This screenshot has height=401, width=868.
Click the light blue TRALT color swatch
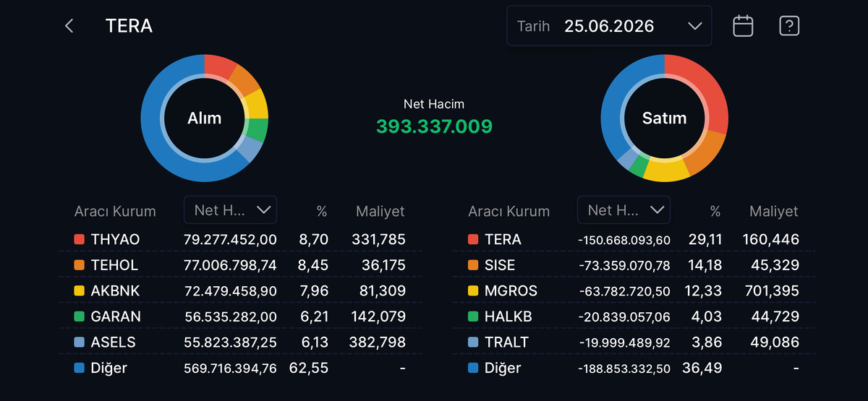[473, 342]
